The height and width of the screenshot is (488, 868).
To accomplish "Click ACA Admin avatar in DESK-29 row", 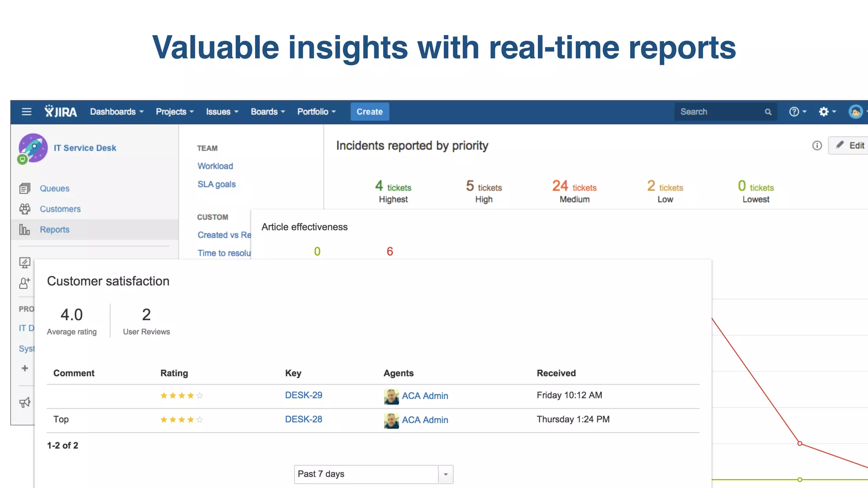I will pos(391,396).
